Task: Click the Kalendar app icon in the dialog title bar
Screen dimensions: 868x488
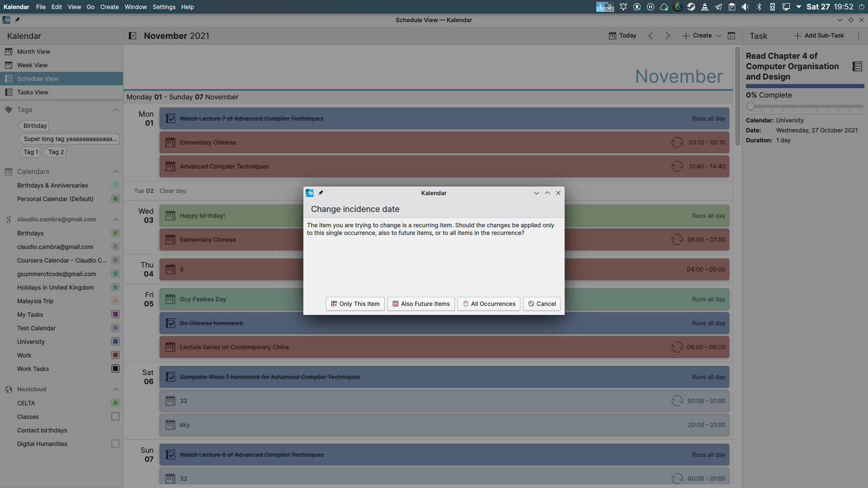Action: coord(310,193)
